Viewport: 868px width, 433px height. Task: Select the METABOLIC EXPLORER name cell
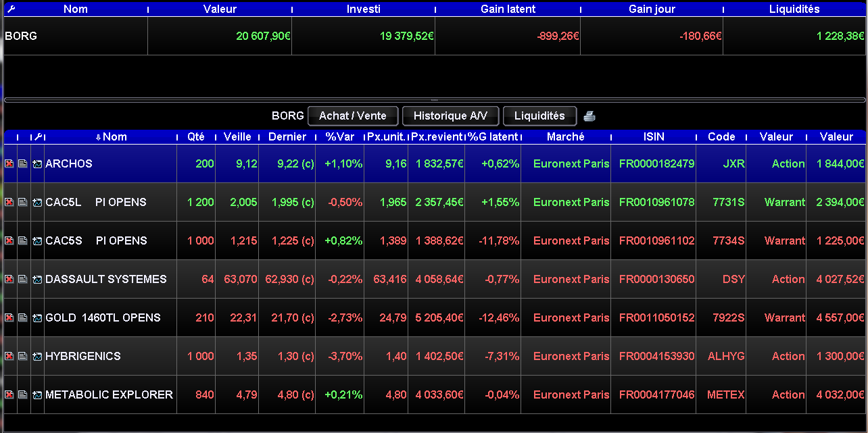(x=110, y=394)
